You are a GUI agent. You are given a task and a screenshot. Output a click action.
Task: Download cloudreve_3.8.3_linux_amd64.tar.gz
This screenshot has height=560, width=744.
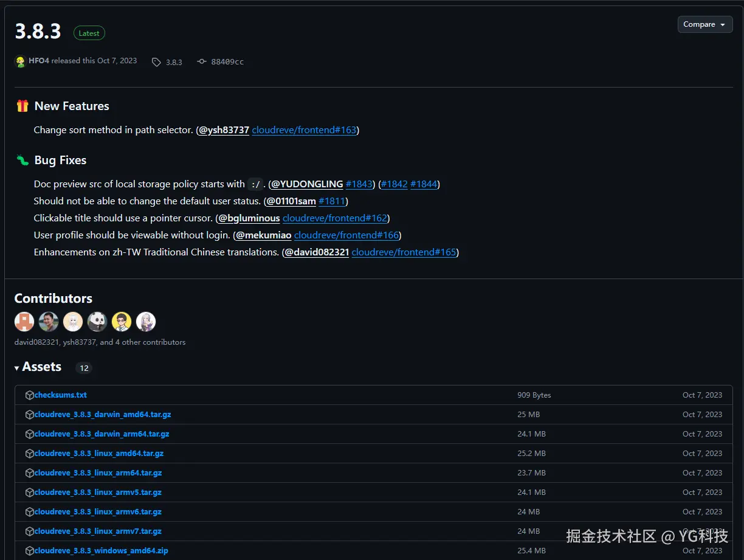[x=99, y=454]
